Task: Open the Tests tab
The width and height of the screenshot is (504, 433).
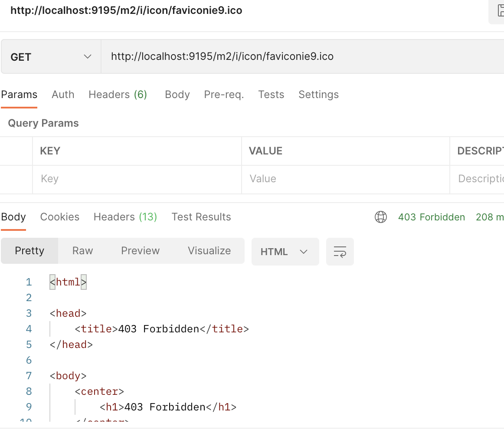Action: [271, 94]
